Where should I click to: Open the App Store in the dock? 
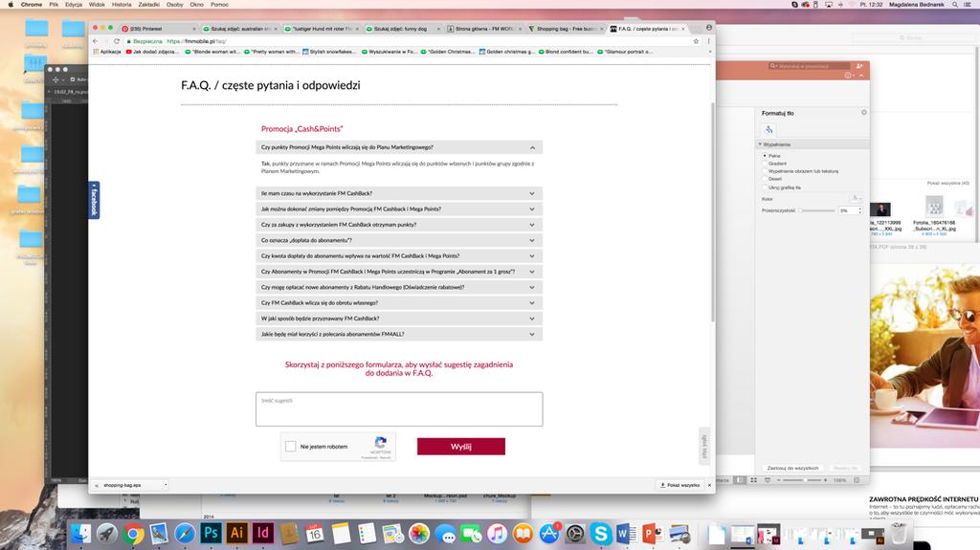tap(548, 533)
